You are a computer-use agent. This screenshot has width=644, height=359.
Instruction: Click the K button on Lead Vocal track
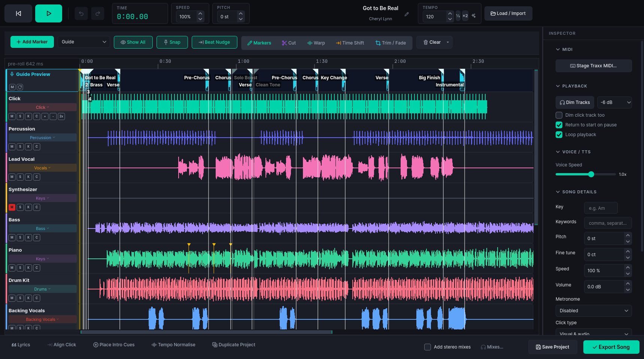click(x=28, y=177)
